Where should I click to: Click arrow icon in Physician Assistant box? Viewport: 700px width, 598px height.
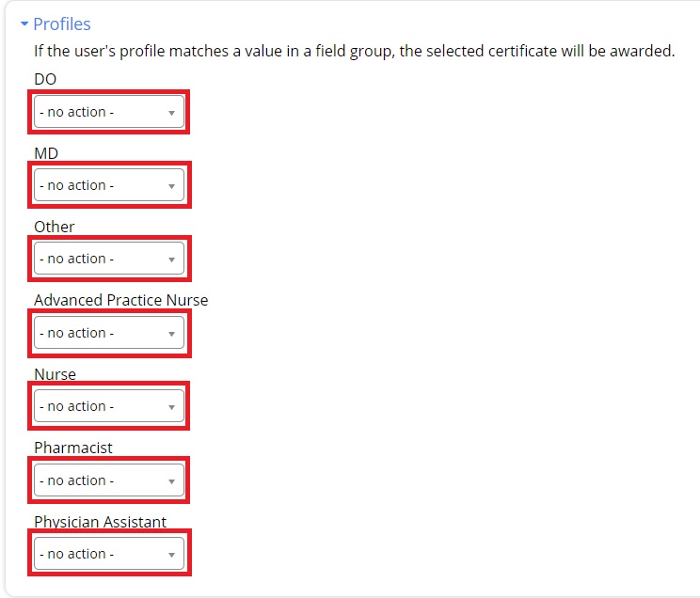171,555
